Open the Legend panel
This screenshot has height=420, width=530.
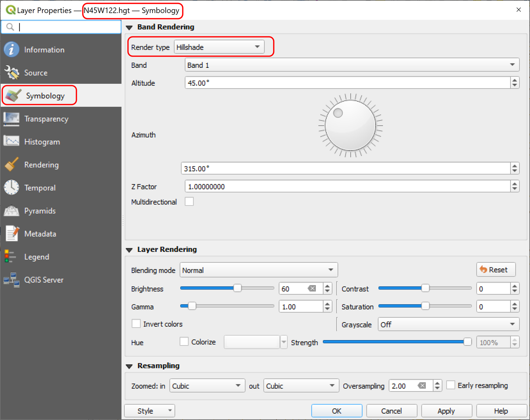click(x=10, y=256)
